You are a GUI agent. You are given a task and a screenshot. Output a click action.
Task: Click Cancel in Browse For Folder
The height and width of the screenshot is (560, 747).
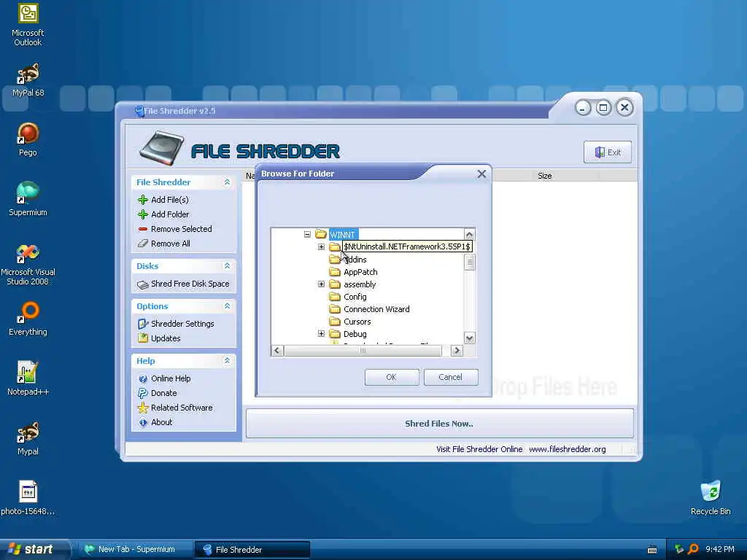pyautogui.click(x=450, y=377)
